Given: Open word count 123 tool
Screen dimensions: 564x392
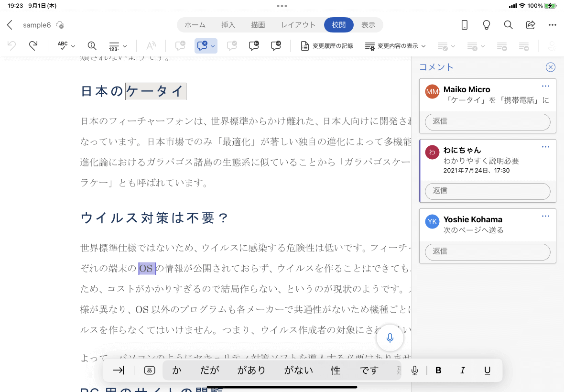Looking at the screenshot, I should [114, 46].
